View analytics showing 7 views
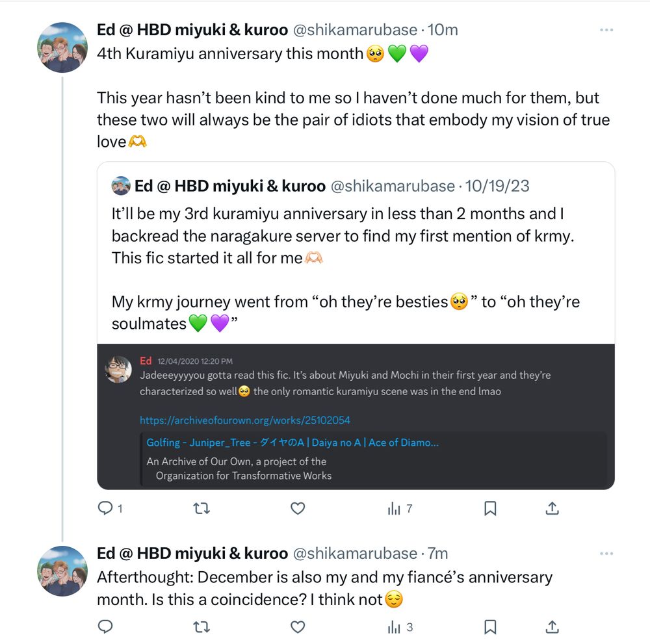Image resolution: width=650 pixels, height=644 pixels. pos(400,508)
